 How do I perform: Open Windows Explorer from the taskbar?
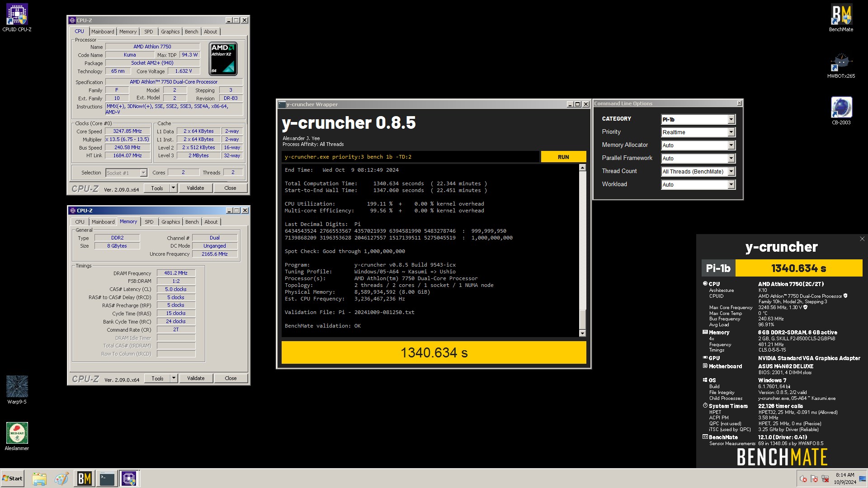(39, 479)
